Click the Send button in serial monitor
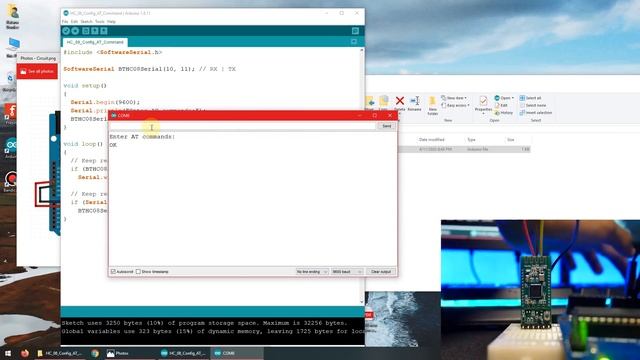The image size is (640, 360). (387, 127)
